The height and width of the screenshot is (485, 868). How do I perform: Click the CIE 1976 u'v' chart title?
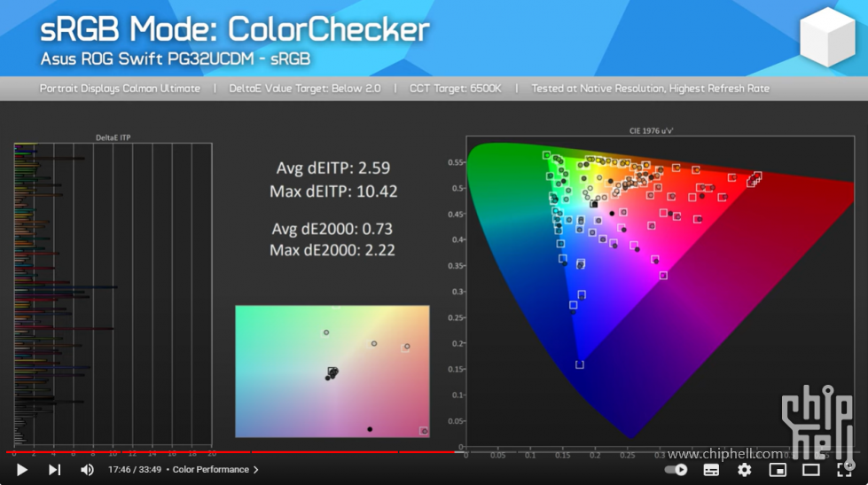(x=651, y=131)
